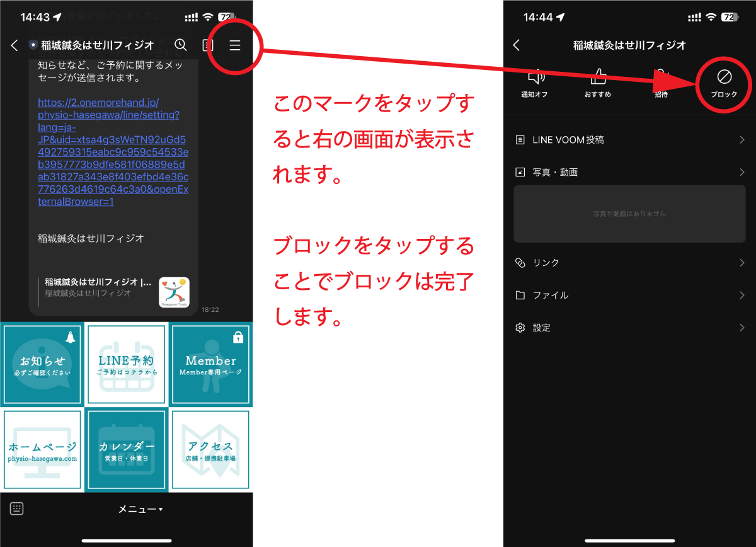Expand the 写真・動画 row chevron
The image size is (756, 547).
pyautogui.click(x=742, y=172)
